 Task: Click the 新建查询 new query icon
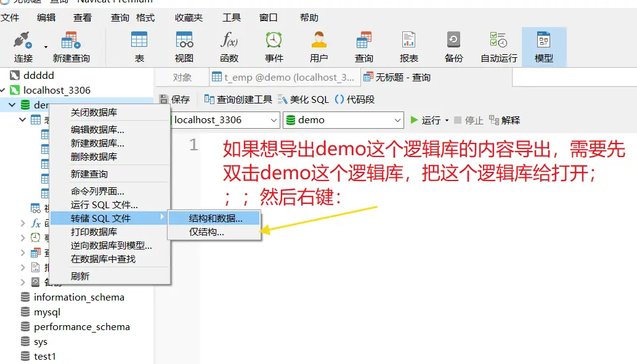[71, 47]
